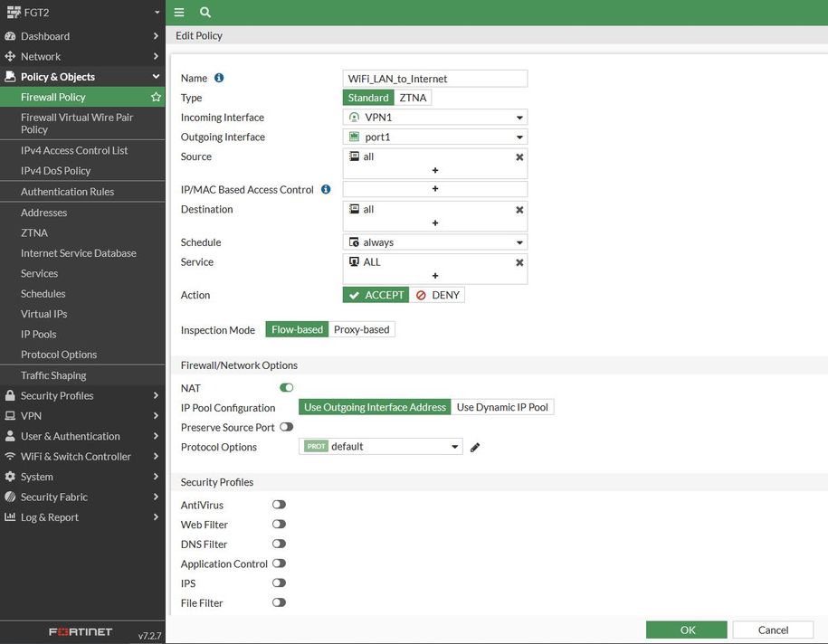Select Flow-based inspection mode

pyautogui.click(x=297, y=329)
